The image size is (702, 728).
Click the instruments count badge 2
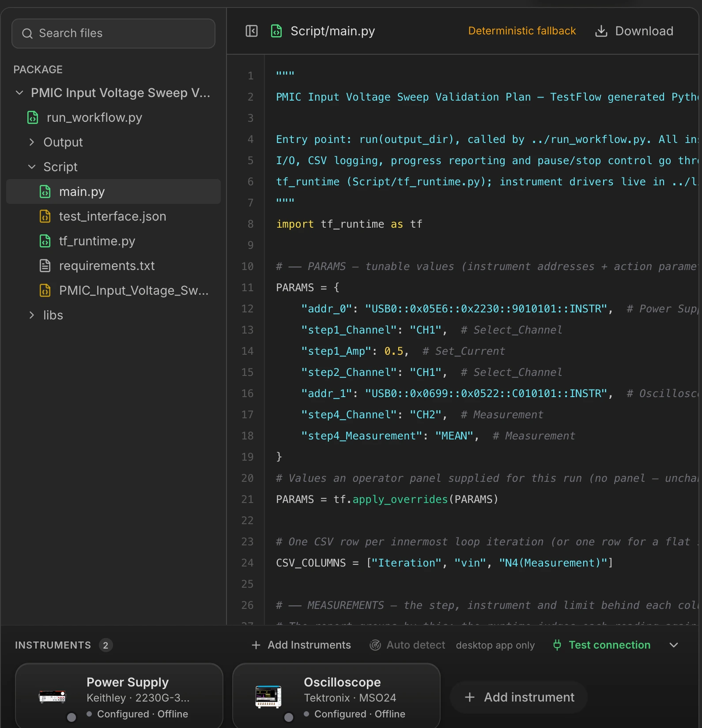[106, 645]
